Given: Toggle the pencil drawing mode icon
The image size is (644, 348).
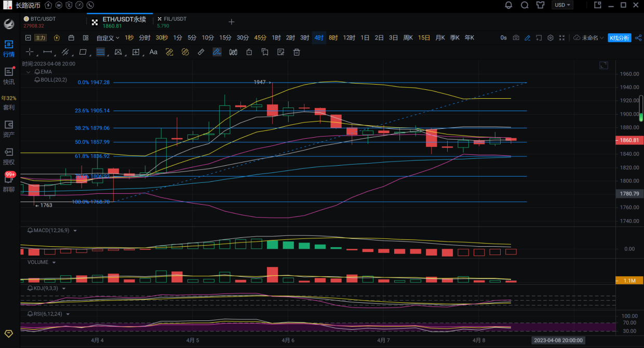Looking at the screenshot, I should [527, 38].
